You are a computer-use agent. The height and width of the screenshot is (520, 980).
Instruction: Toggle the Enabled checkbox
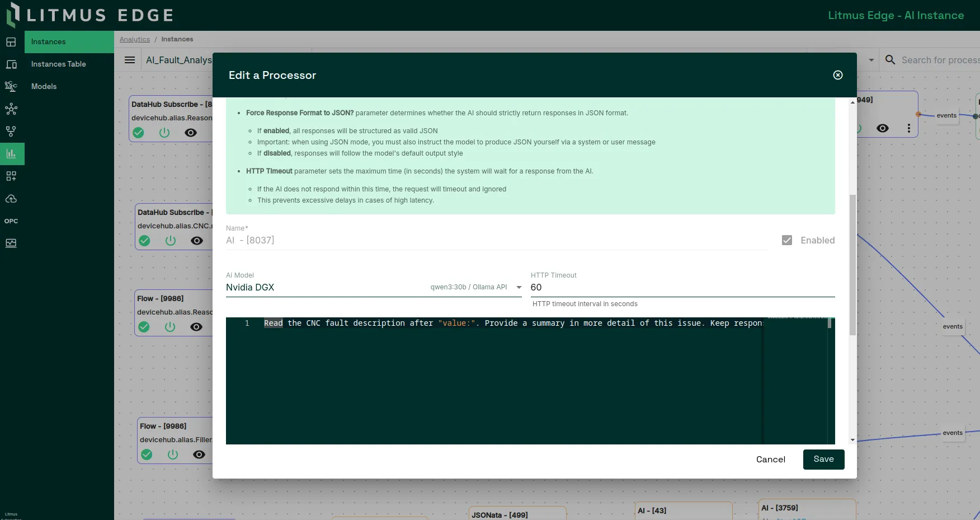[787, 240]
